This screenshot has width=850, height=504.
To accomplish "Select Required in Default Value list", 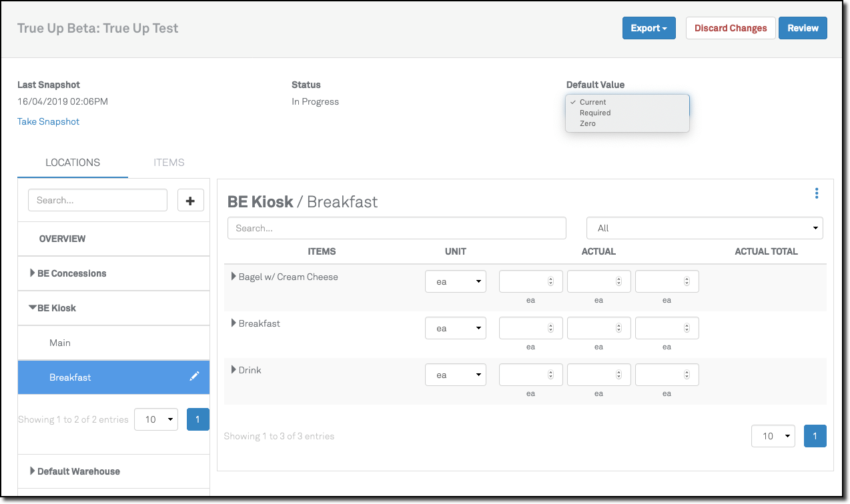I will tap(595, 113).
